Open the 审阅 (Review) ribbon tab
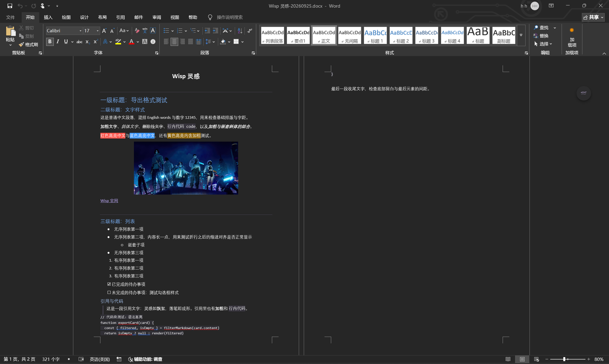This screenshot has width=609, height=364. (157, 17)
